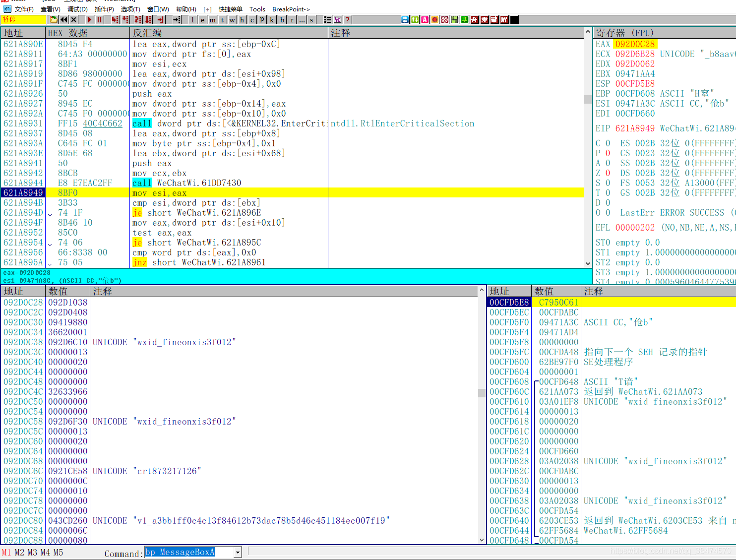Toggle the T flag value
The image size is (736, 560).
[608, 193]
